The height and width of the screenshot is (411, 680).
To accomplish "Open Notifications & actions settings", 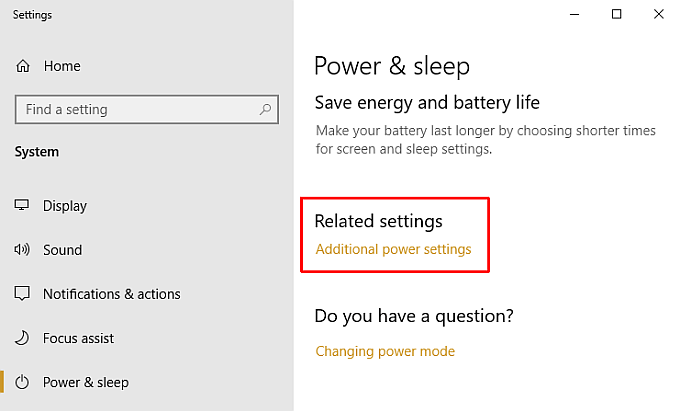I will 111,294.
